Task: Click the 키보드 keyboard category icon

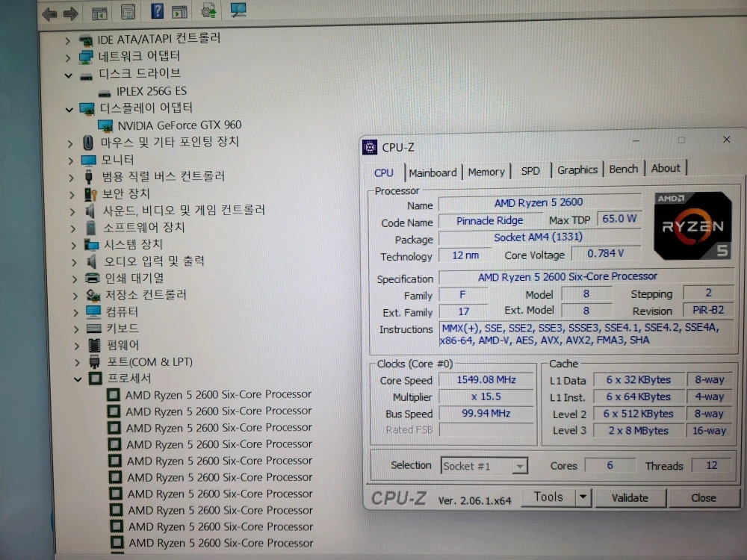Action: [94, 328]
